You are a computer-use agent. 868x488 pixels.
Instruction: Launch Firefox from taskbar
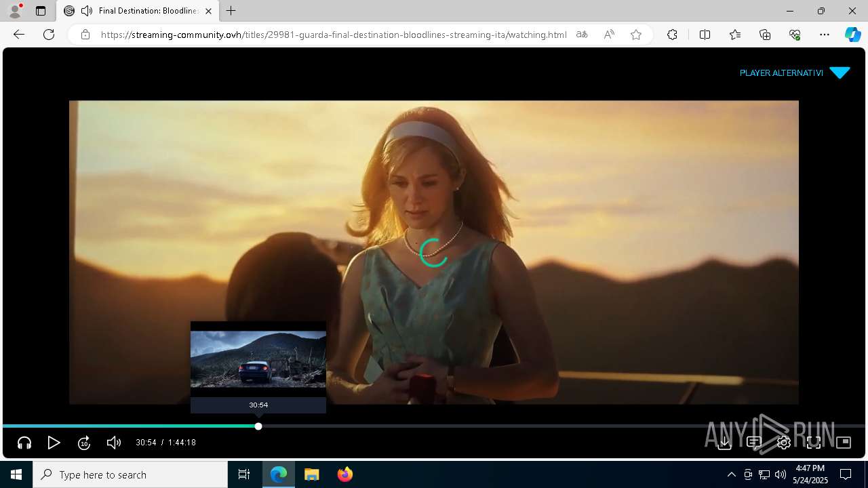[344, 474]
